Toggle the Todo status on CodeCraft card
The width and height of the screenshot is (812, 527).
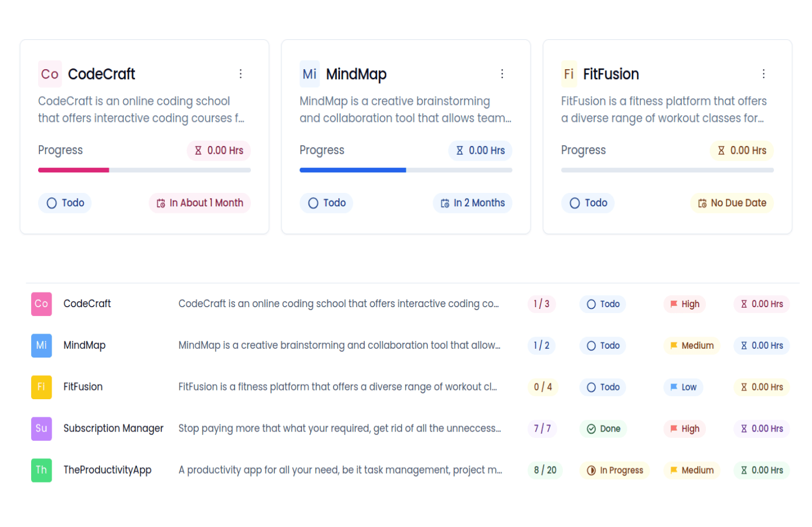[65, 203]
